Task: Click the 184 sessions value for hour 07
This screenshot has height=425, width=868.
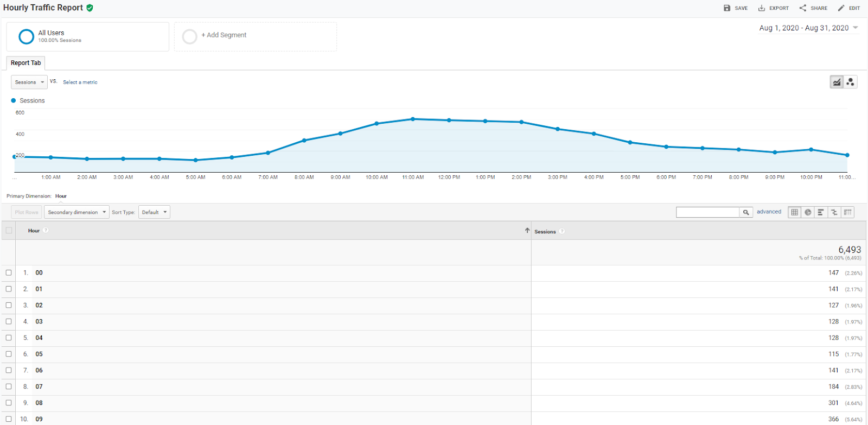Action: pyautogui.click(x=833, y=386)
